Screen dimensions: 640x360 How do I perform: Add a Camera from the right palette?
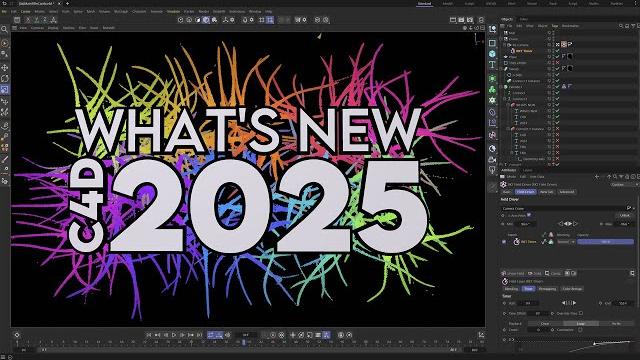point(492,160)
